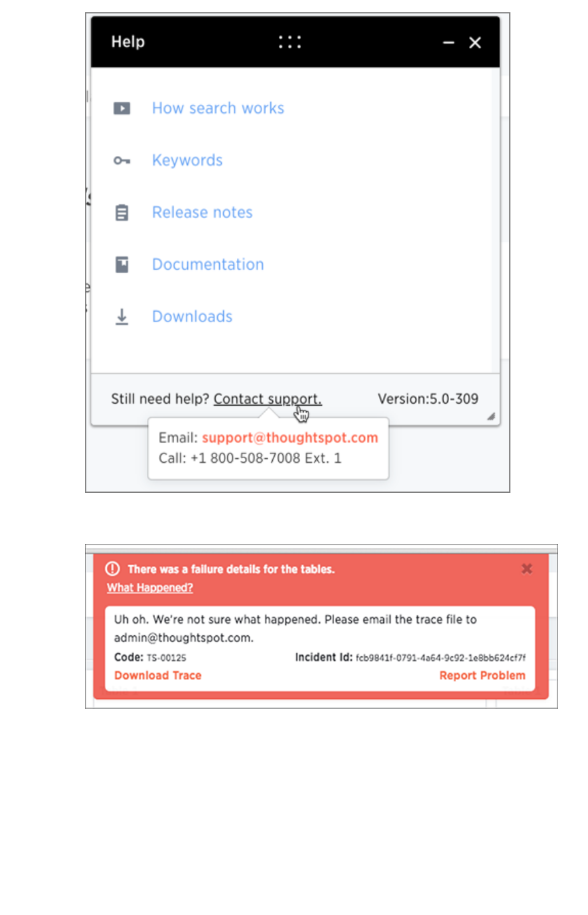Click the video icon beside How search works
The height and width of the screenshot is (915, 588).
click(122, 108)
